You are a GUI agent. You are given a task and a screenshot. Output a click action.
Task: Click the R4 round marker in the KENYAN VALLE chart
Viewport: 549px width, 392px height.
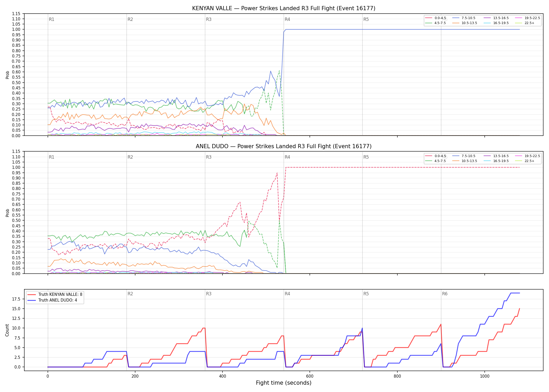[x=287, y=19]
